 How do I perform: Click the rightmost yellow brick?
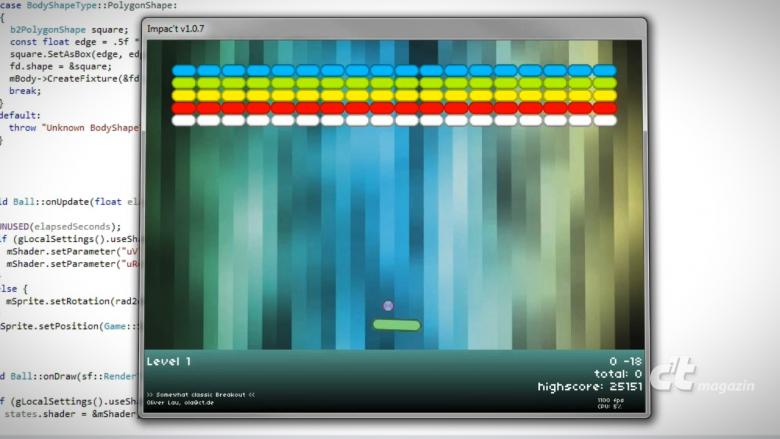click(x=605, y=95)
